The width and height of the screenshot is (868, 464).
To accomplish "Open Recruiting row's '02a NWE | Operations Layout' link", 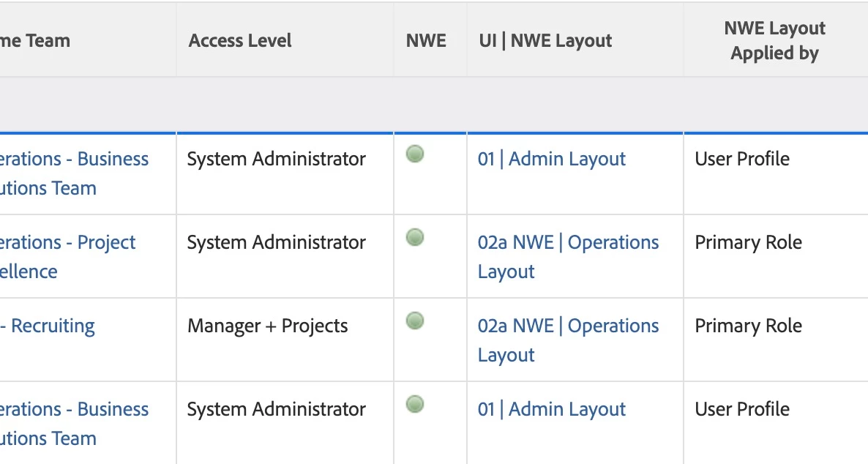I will tap(568, 326).
